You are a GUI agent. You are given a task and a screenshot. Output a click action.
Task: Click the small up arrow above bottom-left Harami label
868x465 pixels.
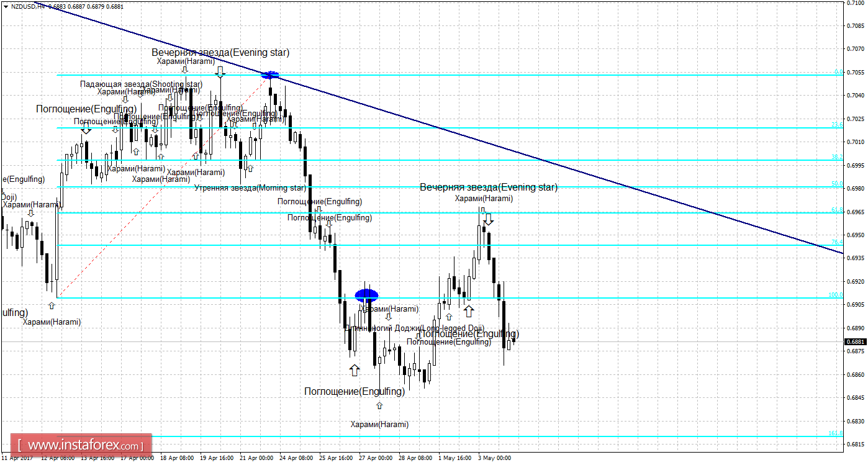point(51,305)
